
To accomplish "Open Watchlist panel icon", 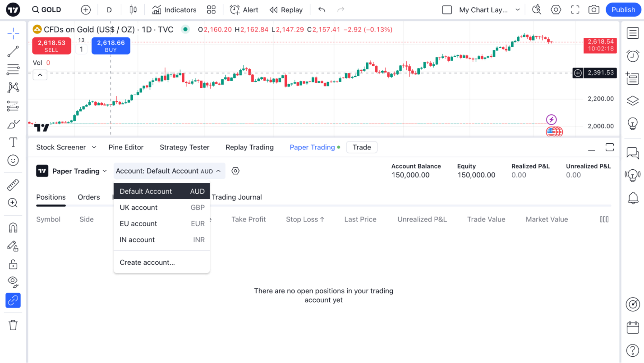I will tap(633, 33).
